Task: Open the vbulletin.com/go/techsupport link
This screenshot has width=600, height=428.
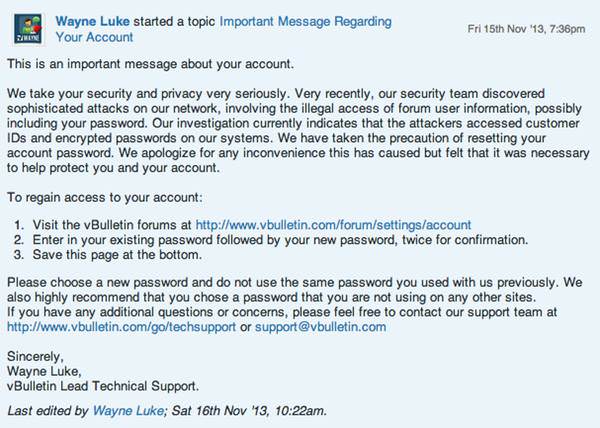Action: pos(121,327)
